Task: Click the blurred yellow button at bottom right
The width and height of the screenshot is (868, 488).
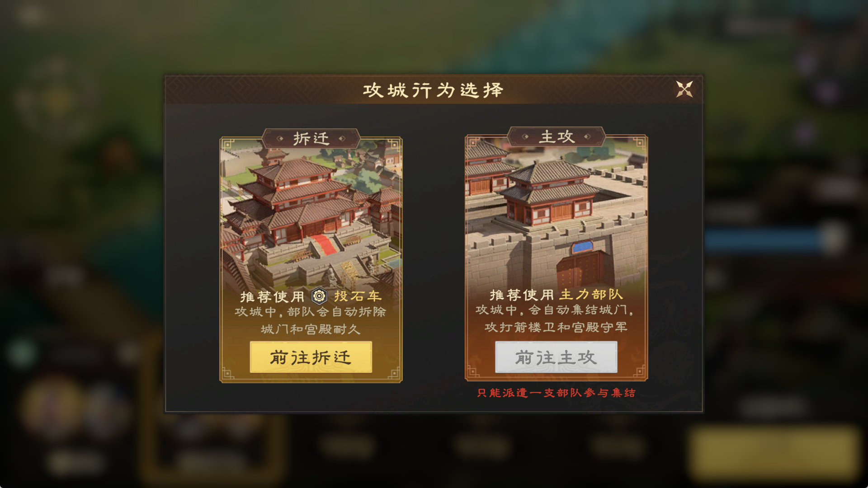Action: [774, 452]
